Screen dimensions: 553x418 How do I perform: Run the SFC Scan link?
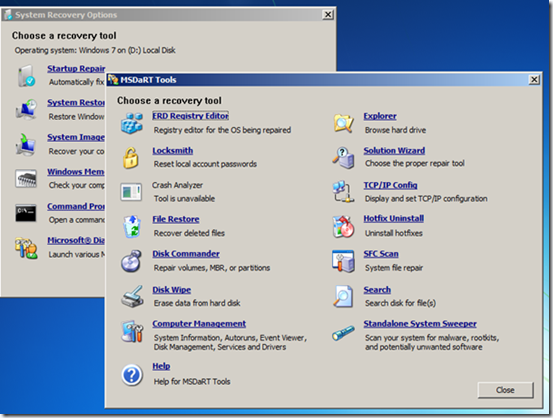[381, 254]
